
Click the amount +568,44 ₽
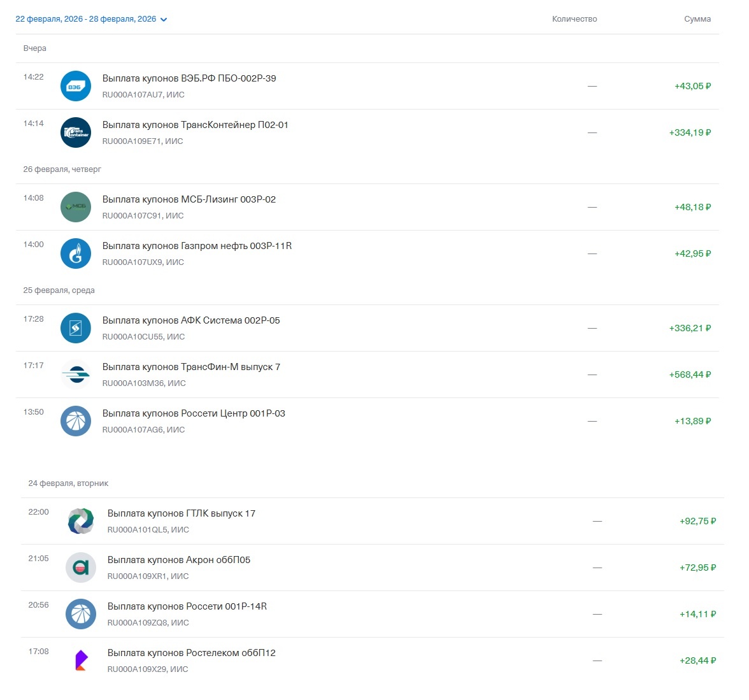tap(690, 375)
